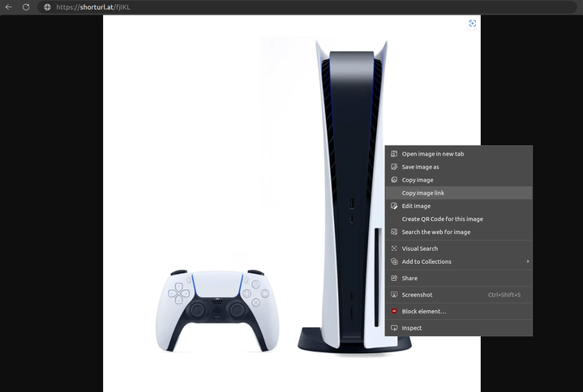
Task: Choose Open image in new tab
Action: pos(459,154)
